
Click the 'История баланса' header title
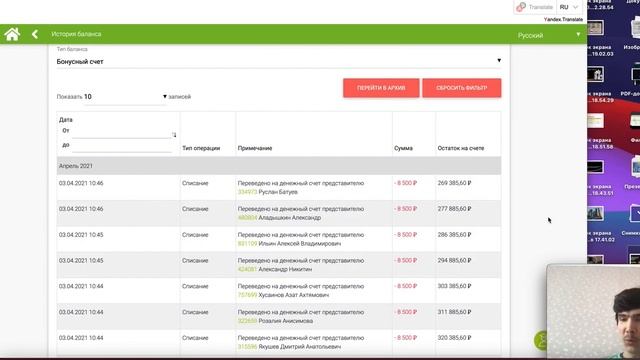point(76,34)
